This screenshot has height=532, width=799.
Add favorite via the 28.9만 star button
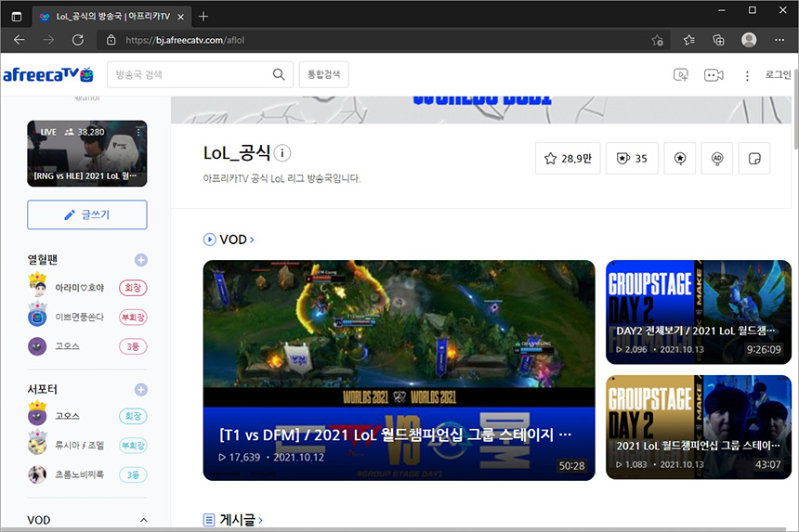coord(568,159)
